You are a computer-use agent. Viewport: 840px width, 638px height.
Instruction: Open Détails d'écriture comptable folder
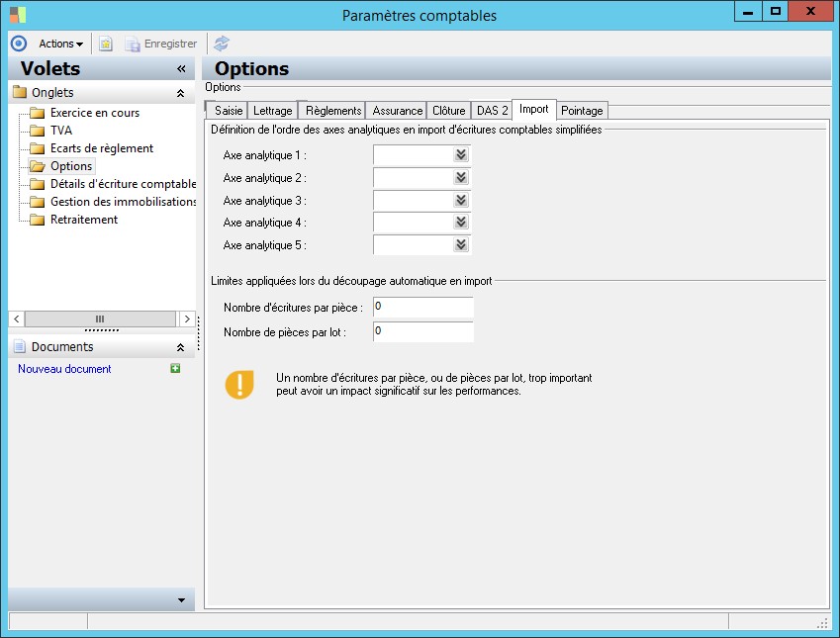(x=124, y=184)
